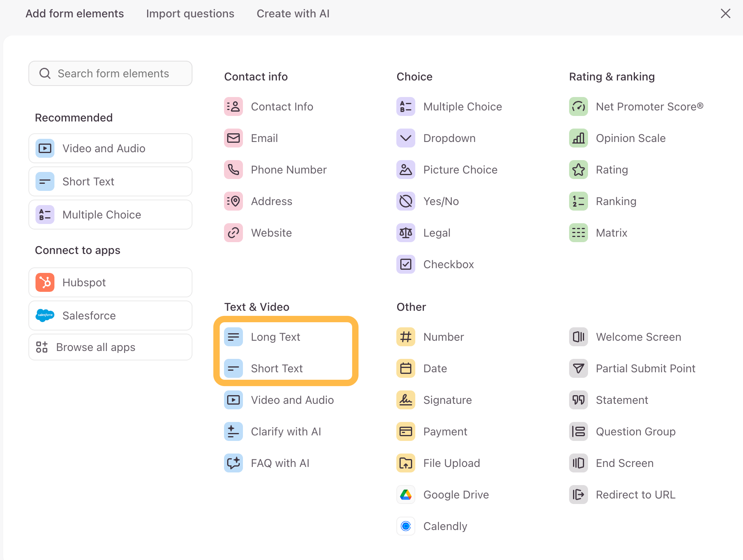The height and width of the screenshot is (560, 743).
Task: Click the Signature pen icon
Action: coord(405,400)
